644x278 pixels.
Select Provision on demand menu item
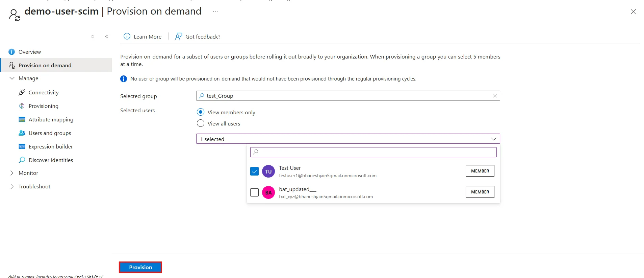45,65
